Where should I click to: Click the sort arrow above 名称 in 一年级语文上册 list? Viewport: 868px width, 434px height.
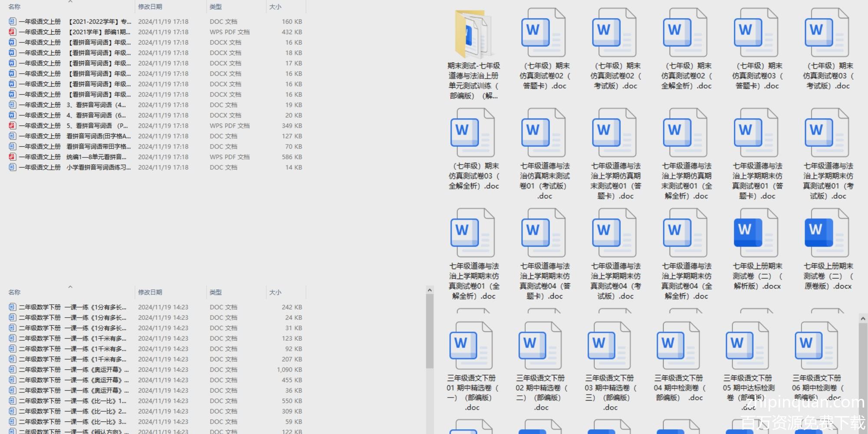(x=70, y=2)
